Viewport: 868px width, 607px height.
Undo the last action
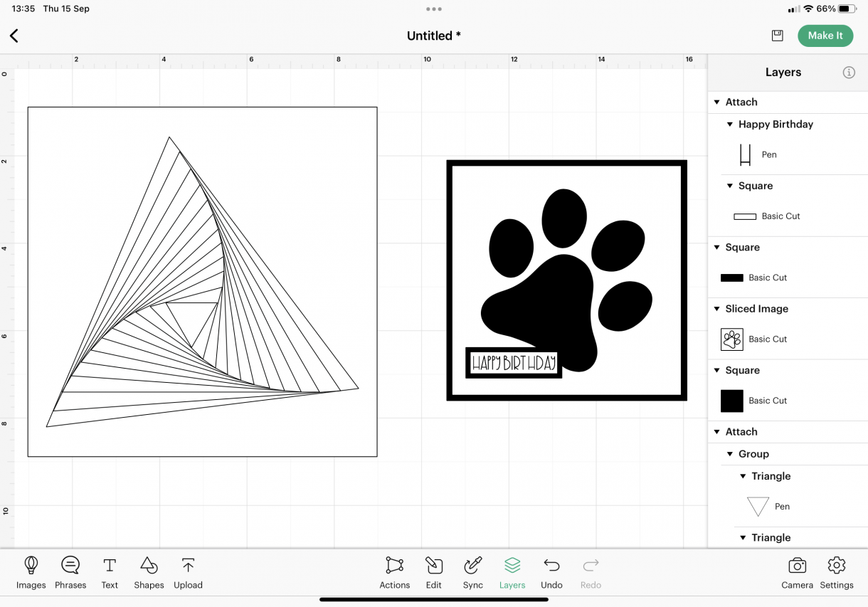pos(551,572)
